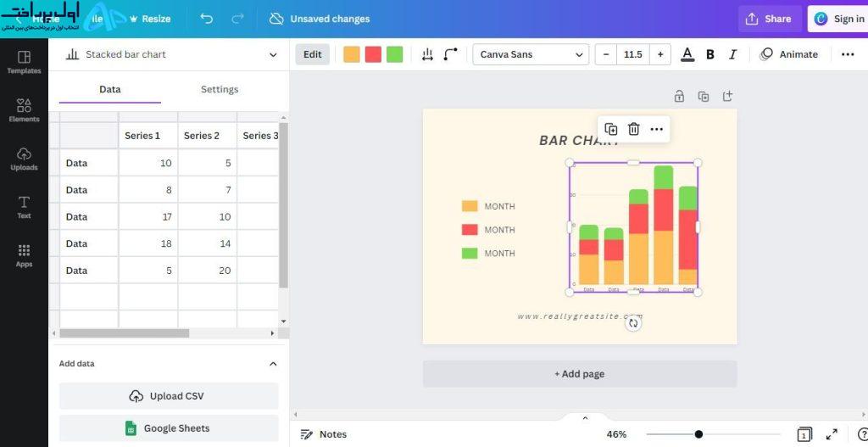Select the Data tab

pyautogui.click(x=109, y=89)
